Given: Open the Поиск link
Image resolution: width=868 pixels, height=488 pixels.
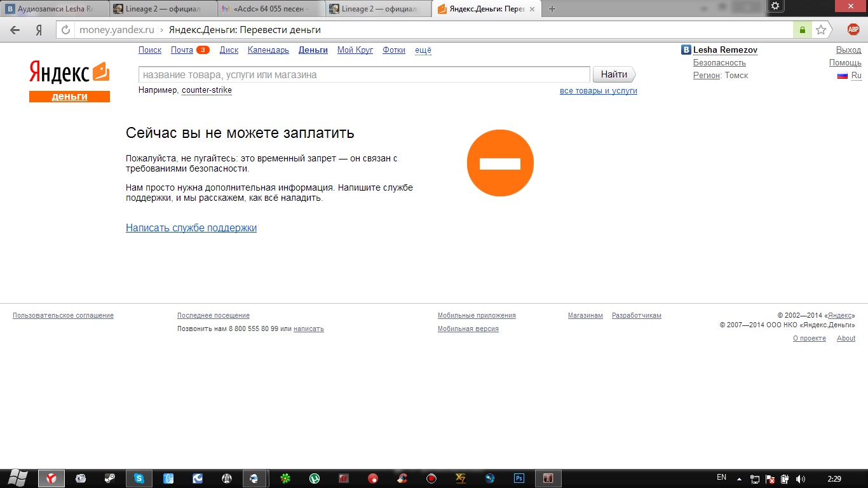Looking at the screenshot, I should pyautogui.click(x=150, y=50).
